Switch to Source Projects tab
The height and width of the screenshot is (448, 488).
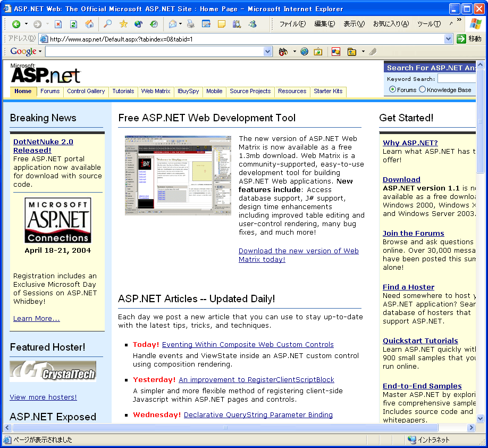coord(250,92)
